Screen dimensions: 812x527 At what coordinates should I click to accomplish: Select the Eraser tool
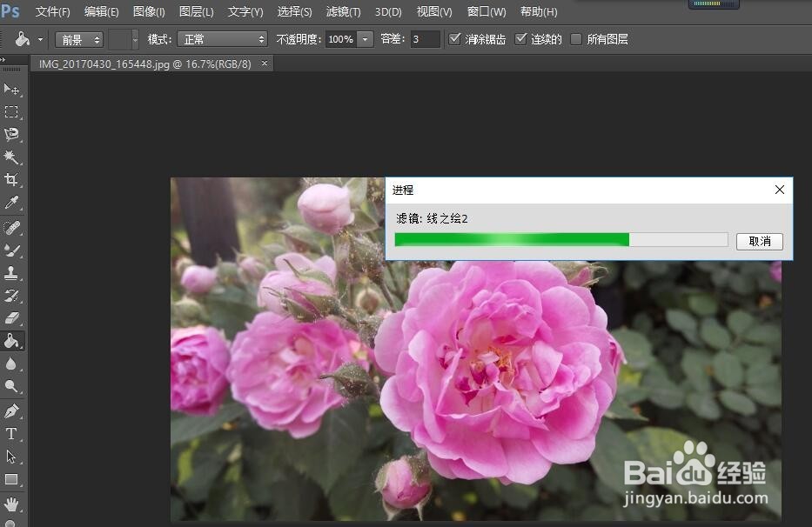tap(11, 318)
